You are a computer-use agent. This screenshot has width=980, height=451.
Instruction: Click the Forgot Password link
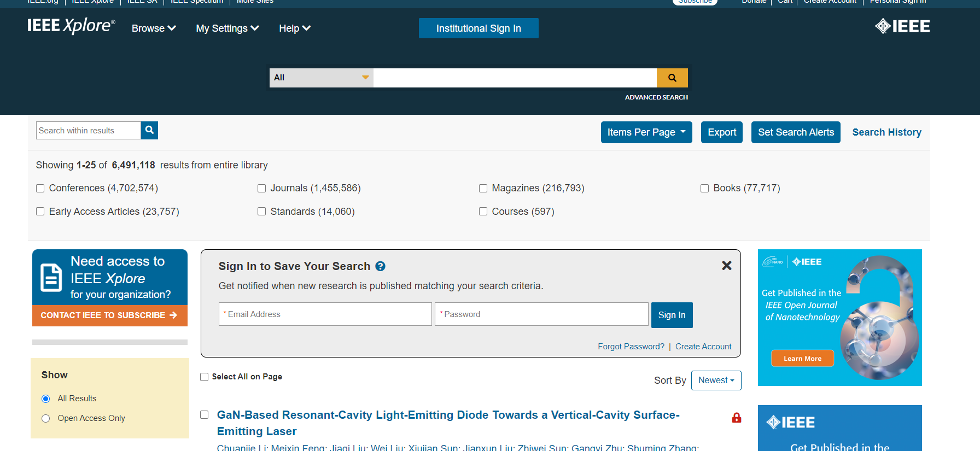coord(631,347)
